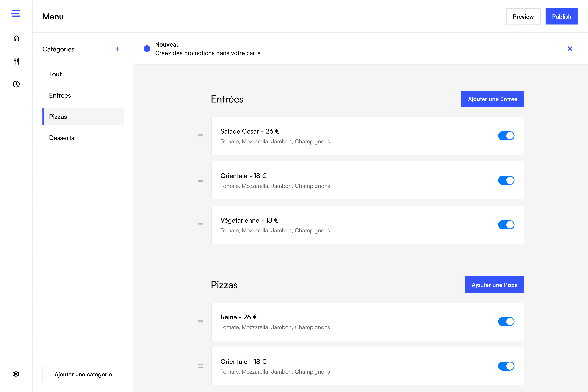Image resolution: width=588 pixels, height=392 pixels.
Task: Open the Végétarienne - 18 € item
Action: [x=367, y=225]
